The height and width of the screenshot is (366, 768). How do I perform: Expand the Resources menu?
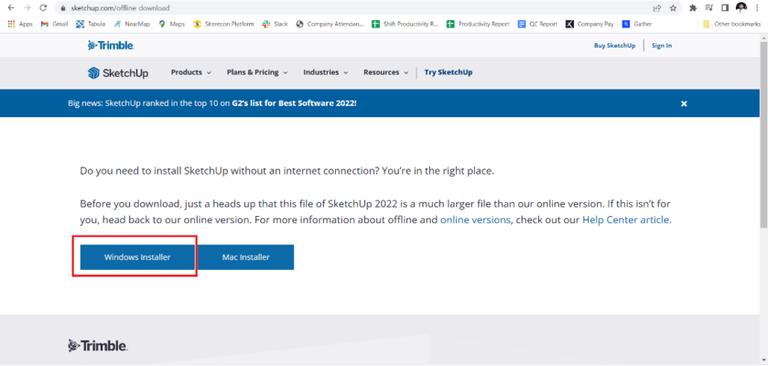point(386,72)
